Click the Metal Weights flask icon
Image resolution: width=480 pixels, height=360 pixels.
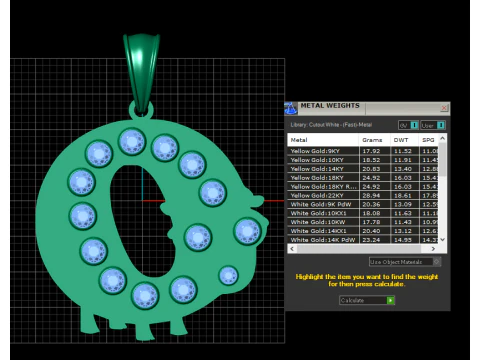290,109
